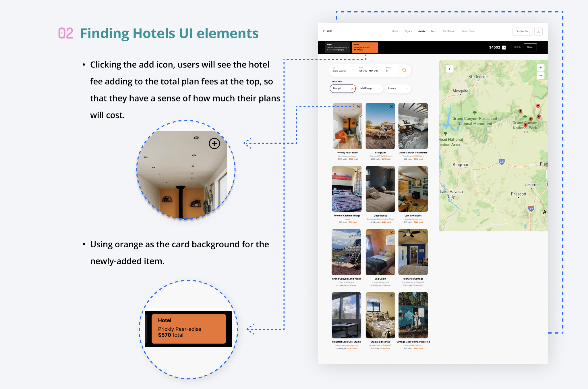Click the Save button
588x389 pixels.
coord(530,47)
